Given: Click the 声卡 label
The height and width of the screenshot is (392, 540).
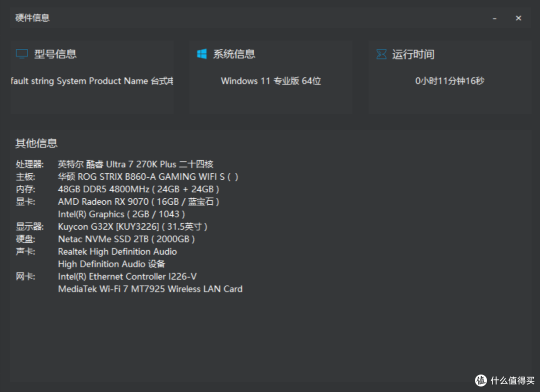Looking at the screenshot, I should click(25, 251).
